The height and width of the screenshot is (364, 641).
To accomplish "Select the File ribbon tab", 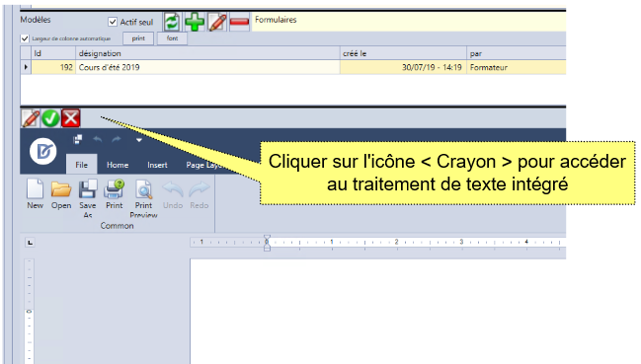I will [81, 165].
